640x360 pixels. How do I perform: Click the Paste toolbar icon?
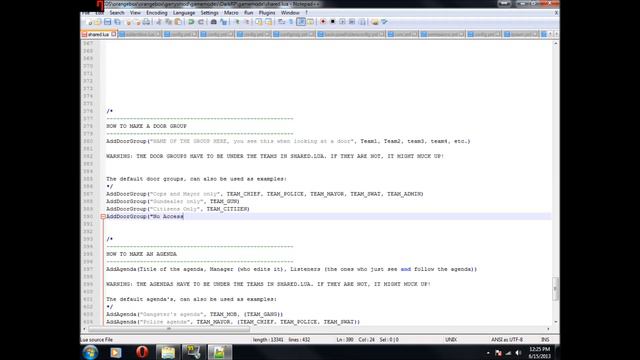click(x=178, y=22)
